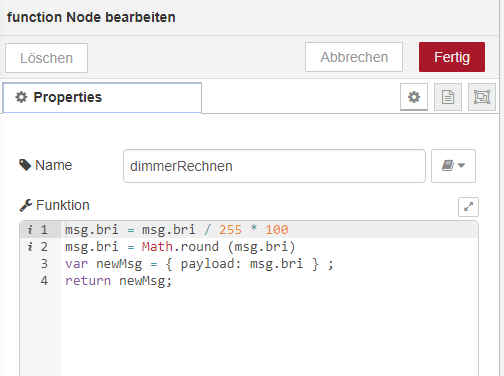
Task: Click the gear icon beside Properties
Action: (x=21, y=97)
